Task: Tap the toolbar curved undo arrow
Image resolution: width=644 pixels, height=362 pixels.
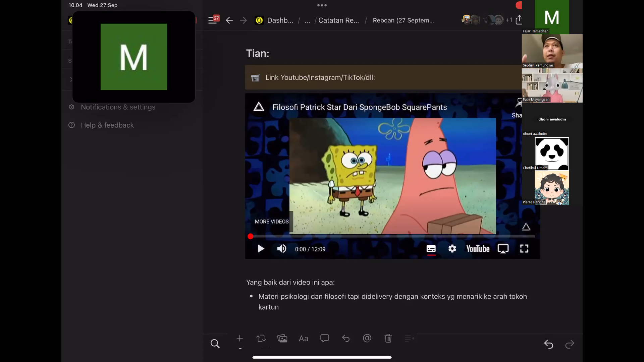Action: pos(346,339)
